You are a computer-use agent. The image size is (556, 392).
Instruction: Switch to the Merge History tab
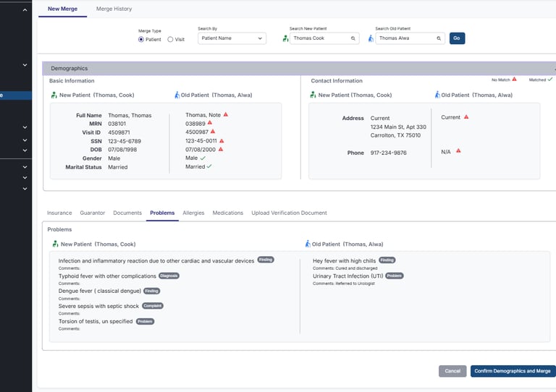point(114,9)
